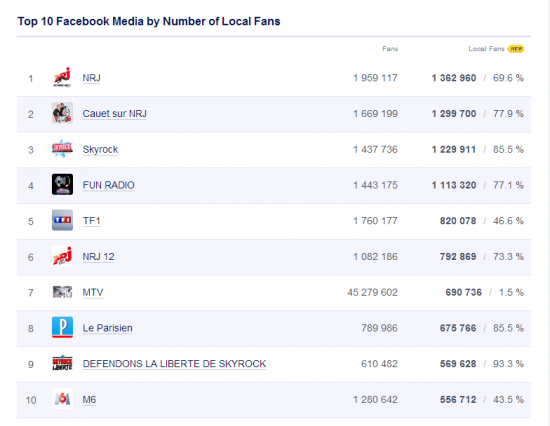This screenshot has width=550, height=426.
Task: Click the FUN RADIO page icon
Action: 62,184
